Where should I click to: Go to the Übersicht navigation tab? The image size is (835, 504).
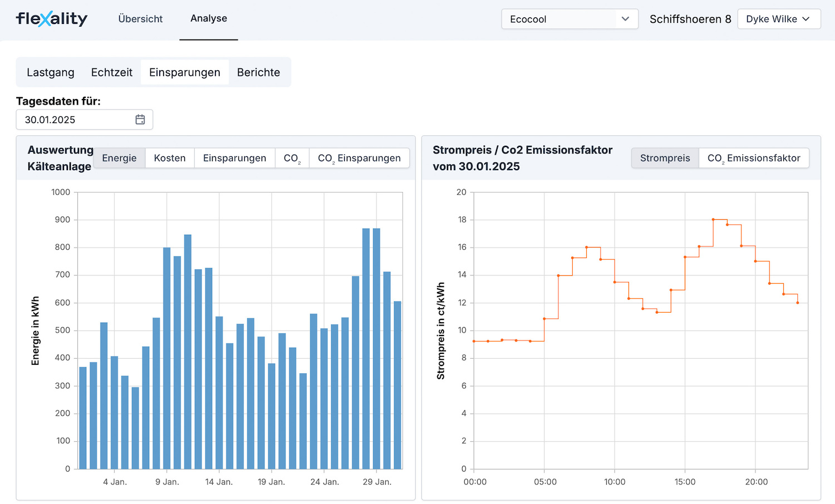pos(140,19)
